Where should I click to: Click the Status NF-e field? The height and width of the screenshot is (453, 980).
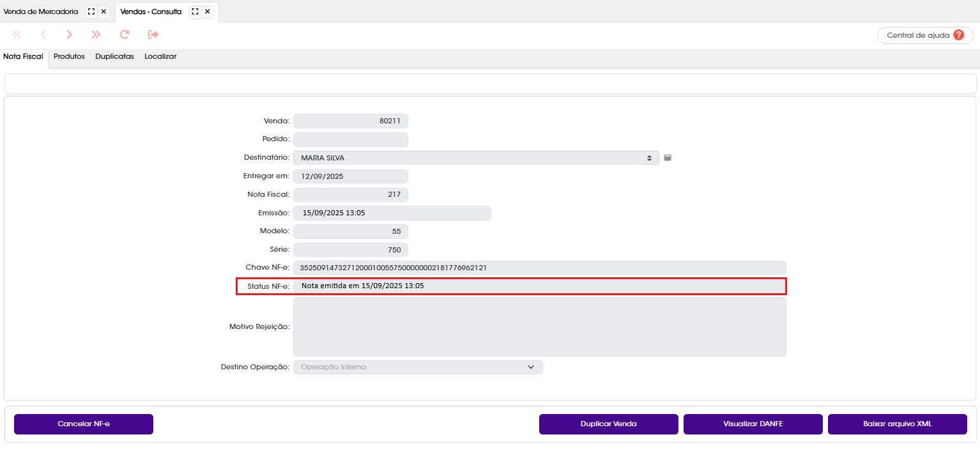coord(540,286)
